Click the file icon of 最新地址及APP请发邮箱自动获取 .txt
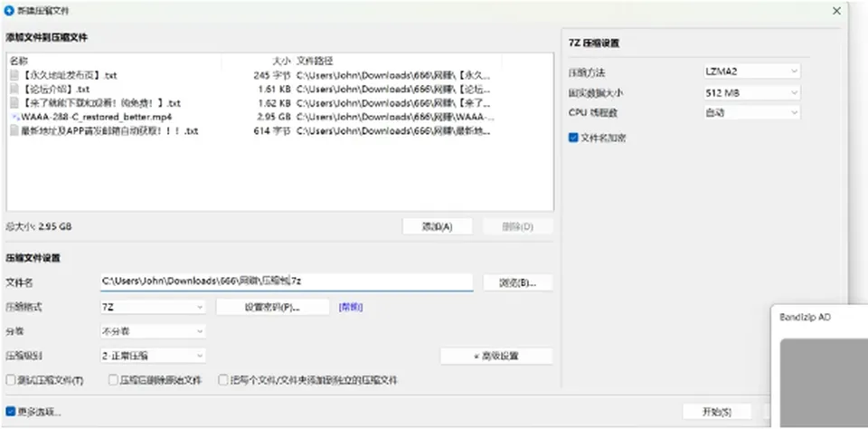 14,131
